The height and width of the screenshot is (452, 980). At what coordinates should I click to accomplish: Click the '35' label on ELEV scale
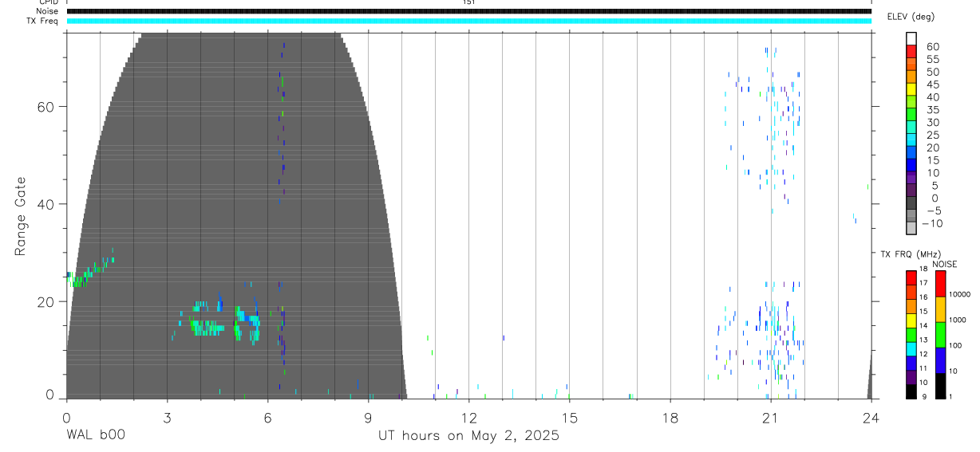932,110
